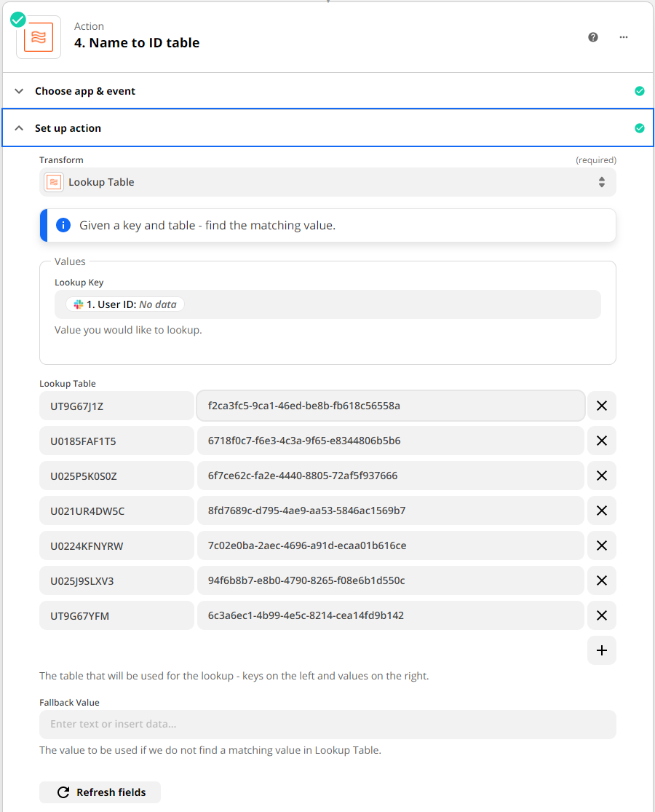The width and height of the screenshot is (655, 812).
Task: Remove the UT9G67J1Z lookup row
Action: [601, 406]
